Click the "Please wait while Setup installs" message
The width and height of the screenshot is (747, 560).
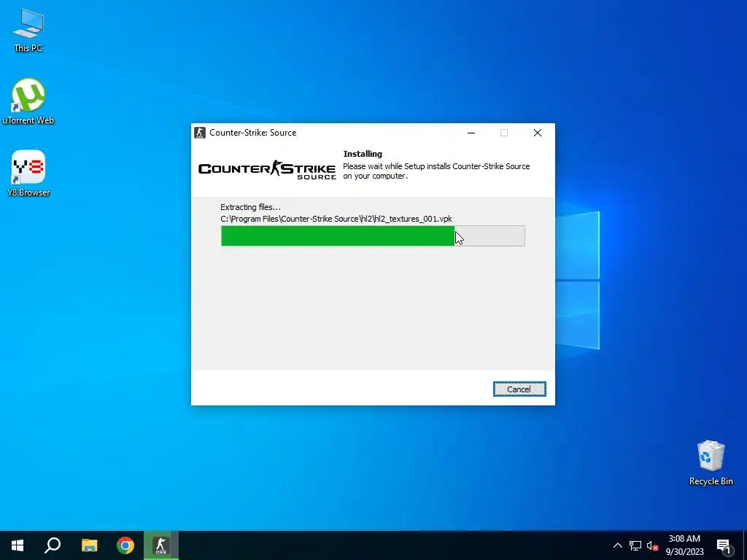(436, 171)
